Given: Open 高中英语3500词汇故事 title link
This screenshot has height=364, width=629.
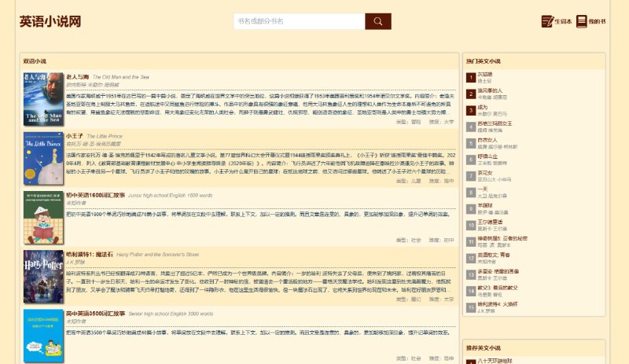Looking at the screenshot, I should tap(95, 313).
